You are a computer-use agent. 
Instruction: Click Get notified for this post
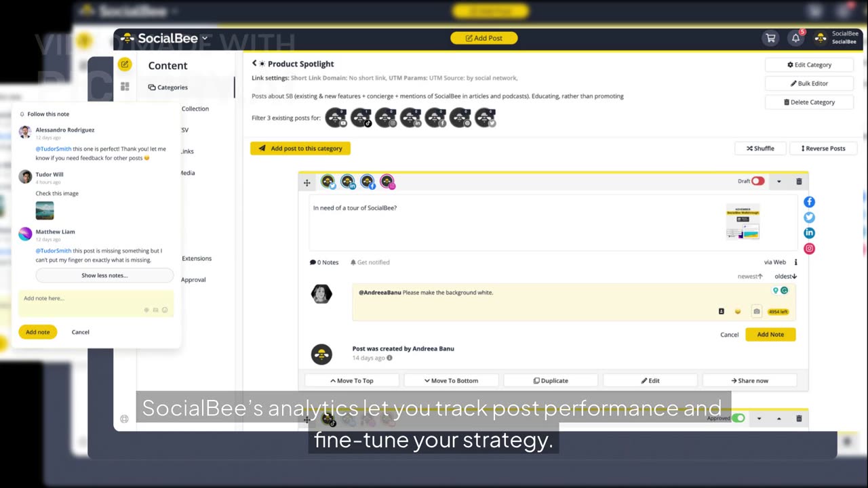pos(370,262)
